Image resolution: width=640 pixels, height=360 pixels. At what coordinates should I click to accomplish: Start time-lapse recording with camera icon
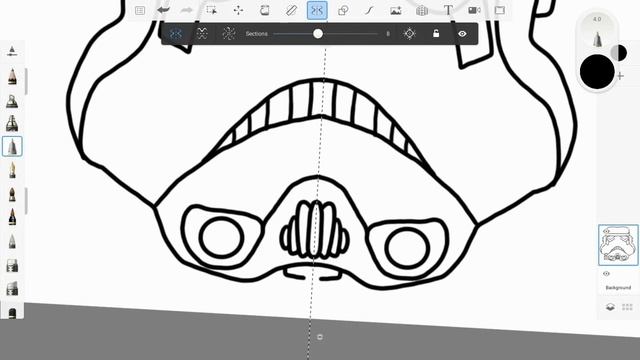click(474, 10)
